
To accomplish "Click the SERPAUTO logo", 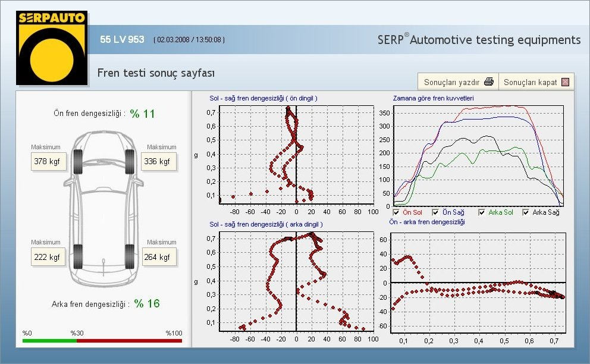I will pos(51,48).
